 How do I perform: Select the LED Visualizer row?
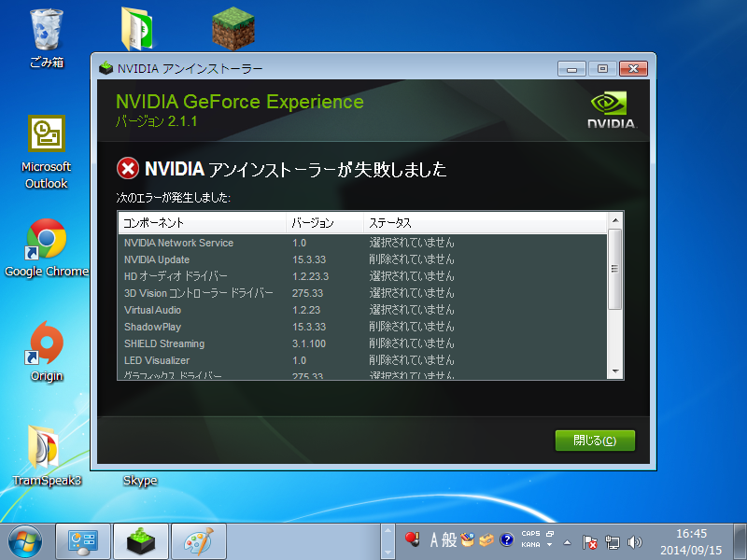tap(362, 360)
